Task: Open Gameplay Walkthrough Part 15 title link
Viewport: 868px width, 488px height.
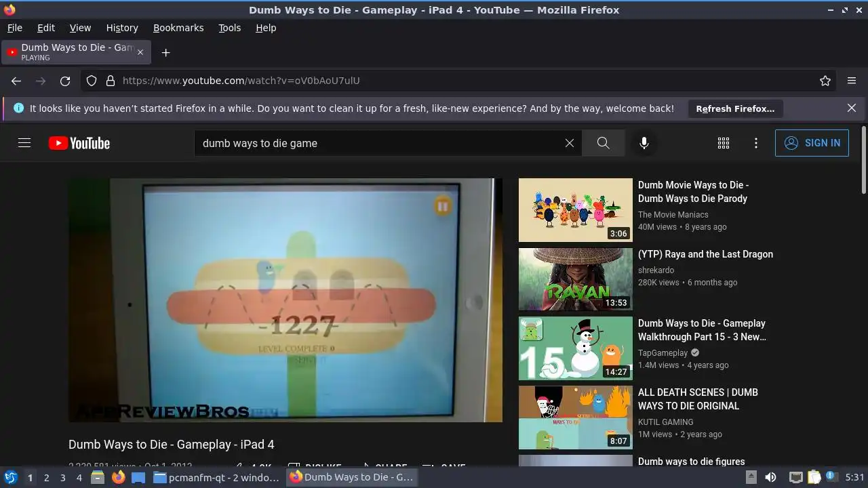Action: tap(702, 330)
